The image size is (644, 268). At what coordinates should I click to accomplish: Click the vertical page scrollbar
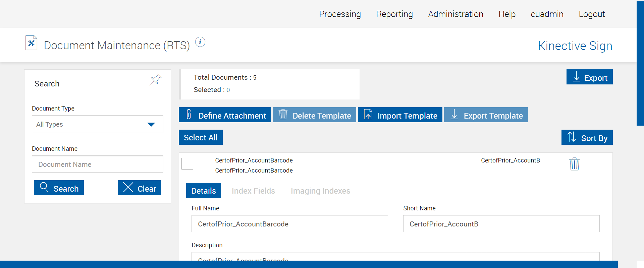tap(640, 64)
